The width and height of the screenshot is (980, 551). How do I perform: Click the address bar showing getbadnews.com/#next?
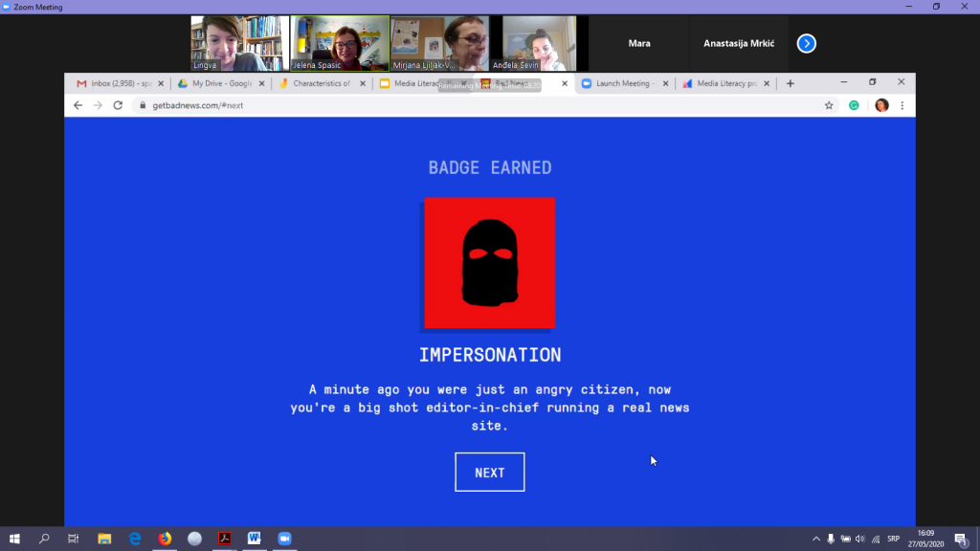[x=479, y=105]
